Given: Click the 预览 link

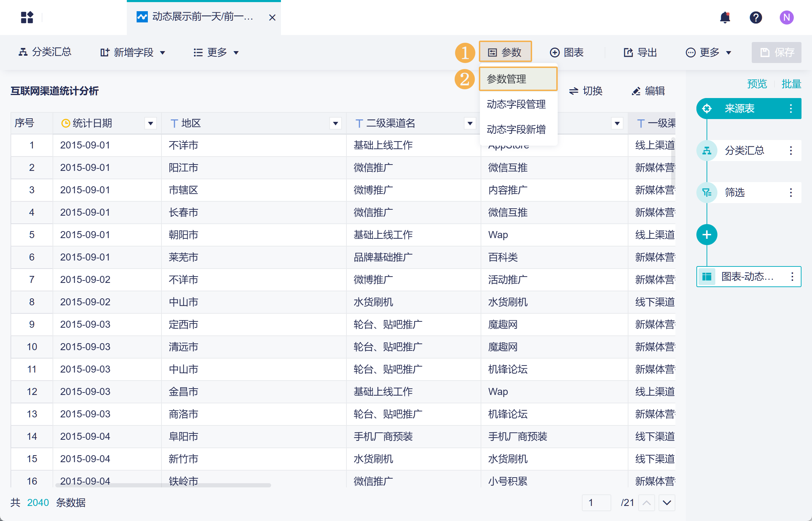Looking at the screenshot, I should pyautogui.click(x=757, y=84).
